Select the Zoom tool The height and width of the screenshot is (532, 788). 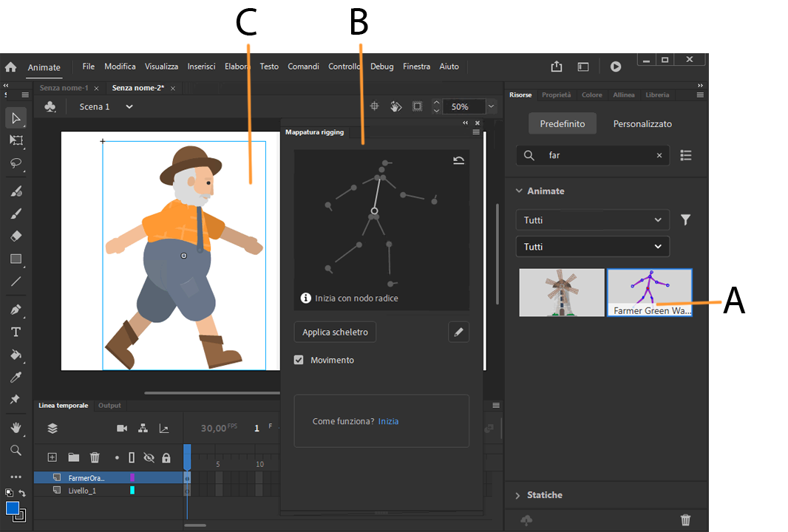coord(16,450)
